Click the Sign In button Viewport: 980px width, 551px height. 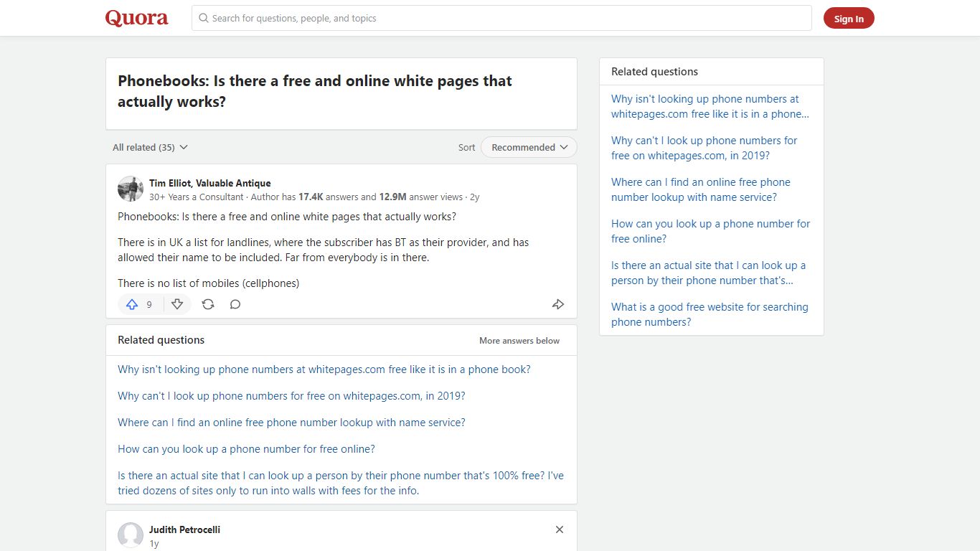(849, 19)
